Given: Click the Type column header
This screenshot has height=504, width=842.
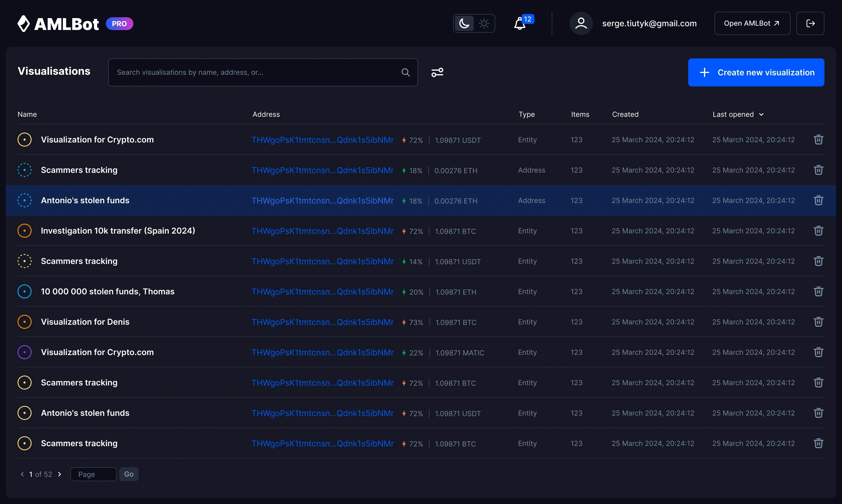Looking at the screenshot, I should 527,114.
